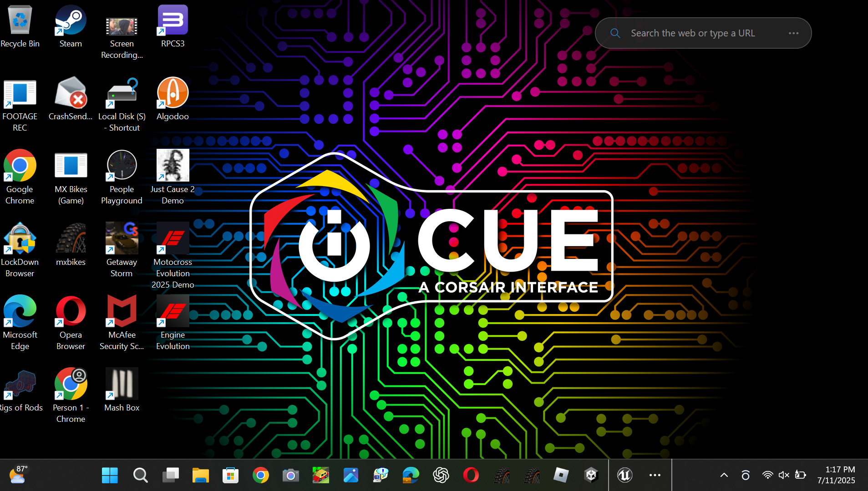Open the Photos app from the taskbar

(x=350, y=476)
